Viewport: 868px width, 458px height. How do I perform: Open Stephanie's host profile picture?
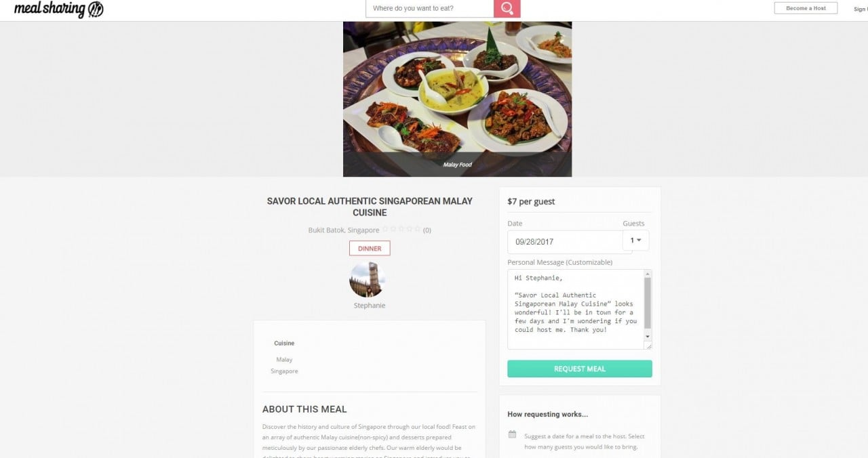[368, 279]
